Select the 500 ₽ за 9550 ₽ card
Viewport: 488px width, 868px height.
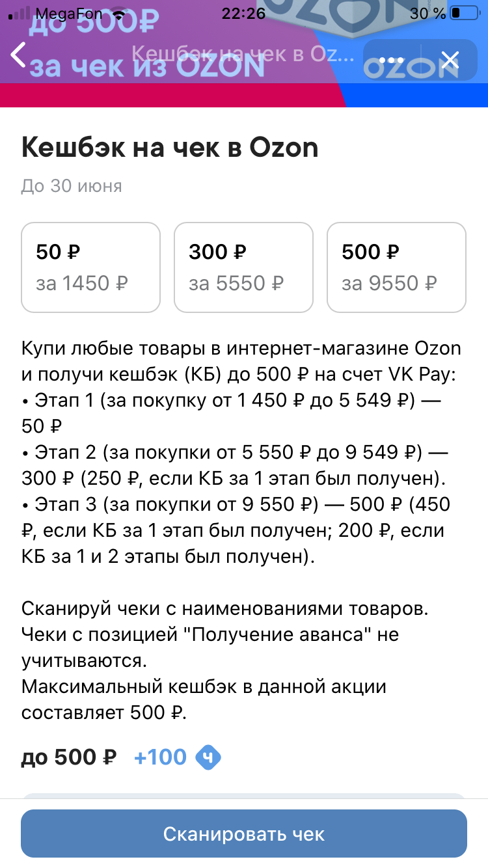pyautogui.click(x=396, y=267)
